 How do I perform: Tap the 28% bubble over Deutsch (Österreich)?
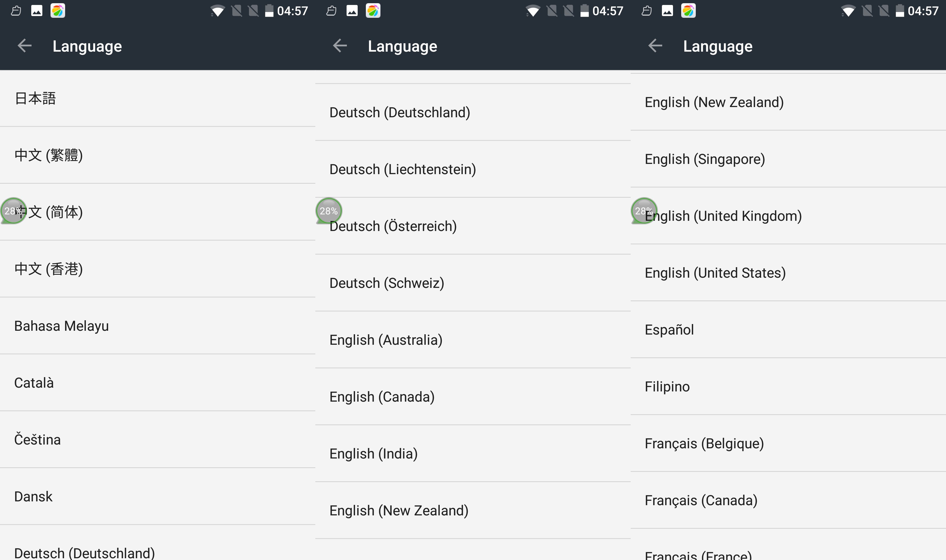click(328, 211)
